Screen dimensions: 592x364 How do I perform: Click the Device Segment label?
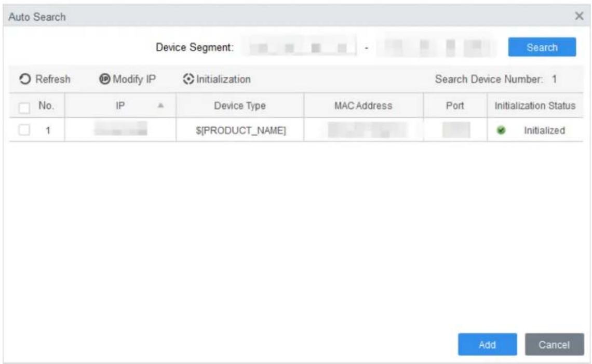click(195, 47)
